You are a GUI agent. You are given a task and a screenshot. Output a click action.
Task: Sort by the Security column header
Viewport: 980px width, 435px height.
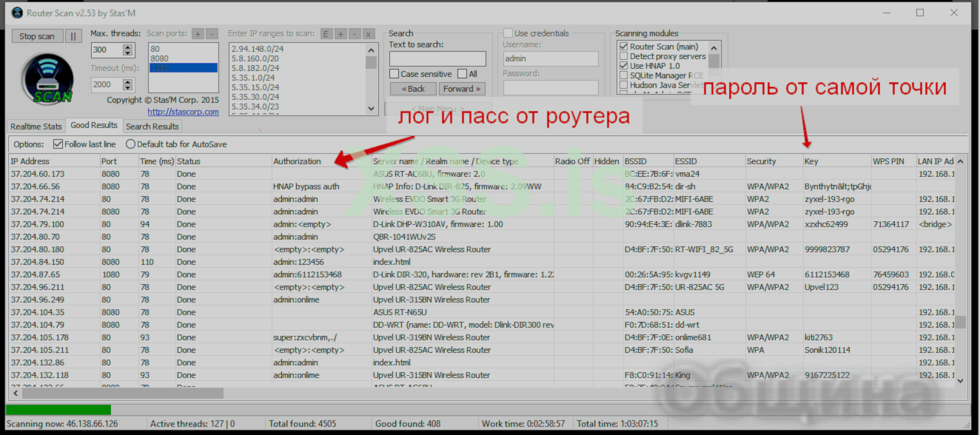pyautogui.click(x=774, y=161)
